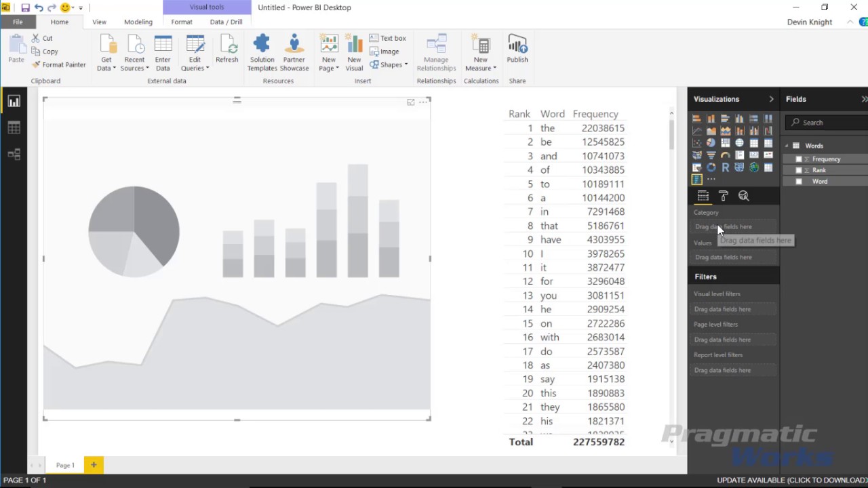Save the file from quick access toolbar
Screen dimensions: 868x488
25,7
